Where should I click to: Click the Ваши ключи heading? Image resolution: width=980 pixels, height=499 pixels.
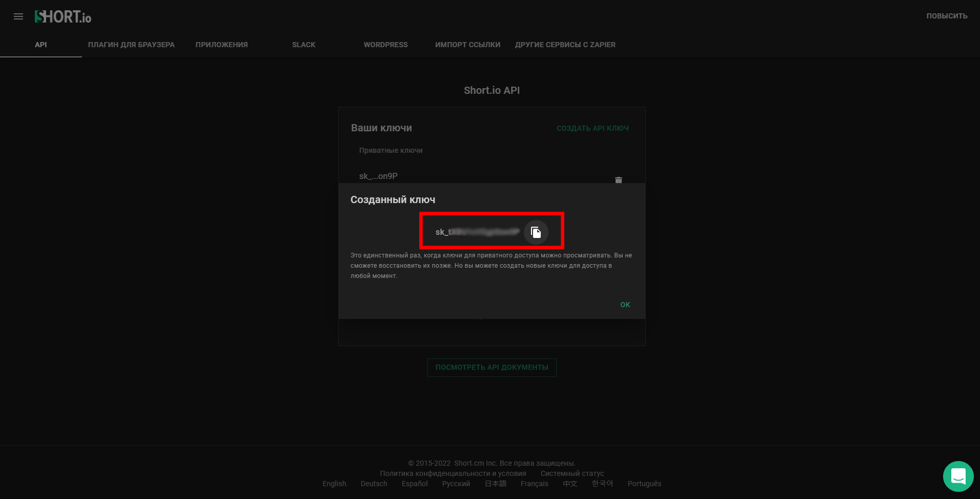click(x=381, y=128)
